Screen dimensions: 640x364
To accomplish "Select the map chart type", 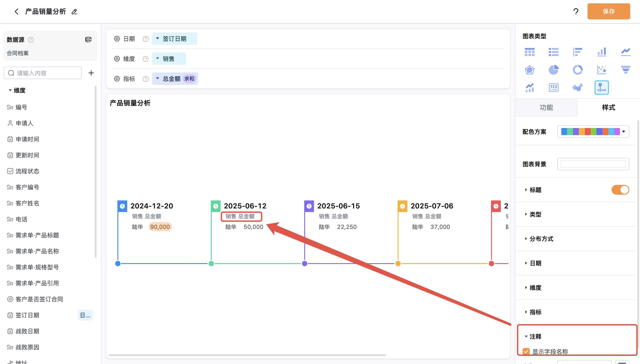I will (x=578, y=88).
